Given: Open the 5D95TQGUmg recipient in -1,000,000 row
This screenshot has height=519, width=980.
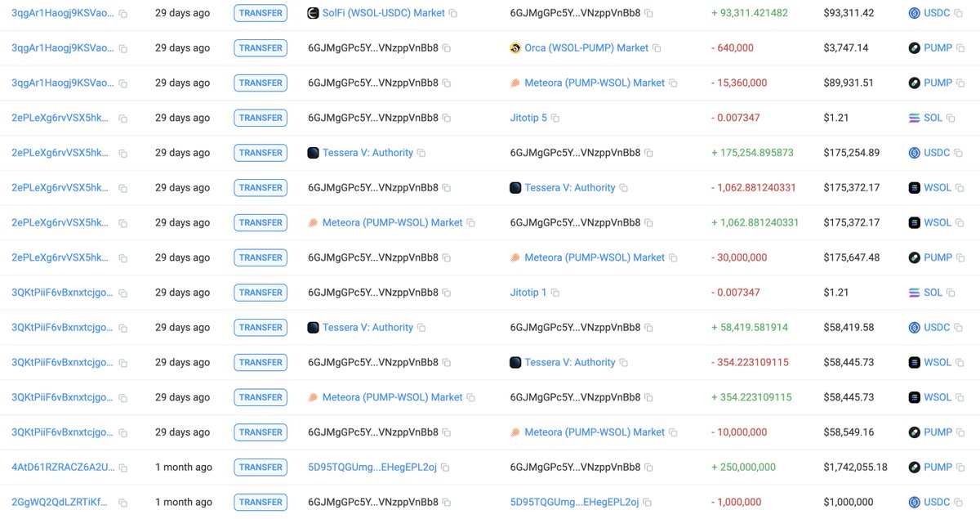Looking at the screenshot, I should (575, 503).
